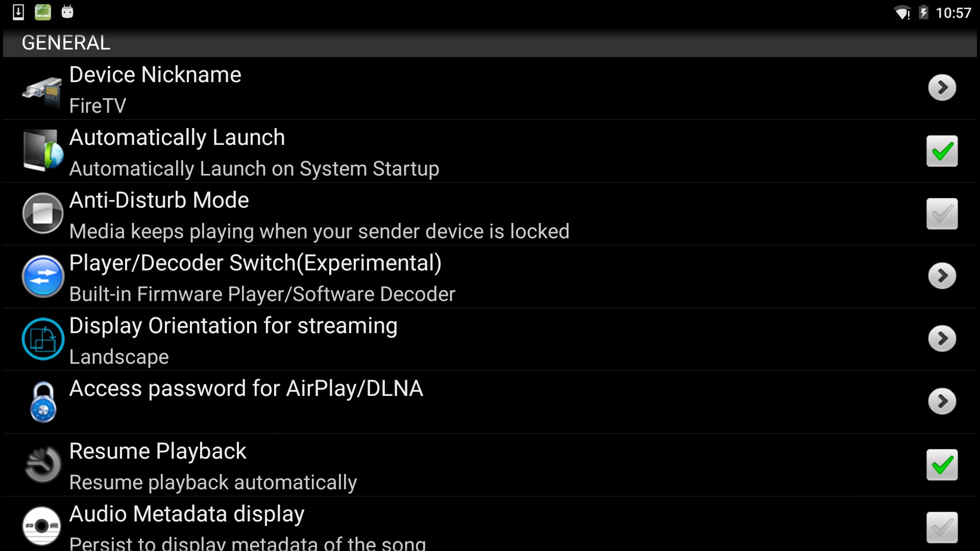Click the padlock icon for Access password
This screenshot has height=551, width=980.
pyautogui.click(x=43, y=402)
